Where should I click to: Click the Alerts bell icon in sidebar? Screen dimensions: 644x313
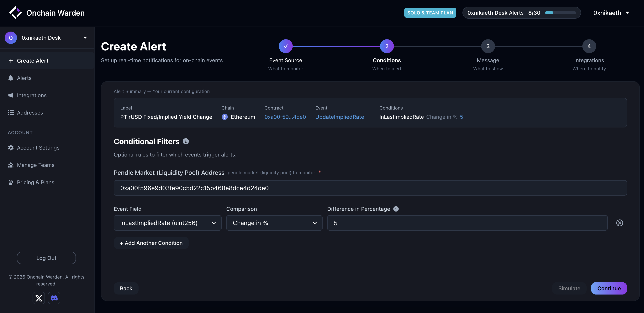(x=11, y=78)
